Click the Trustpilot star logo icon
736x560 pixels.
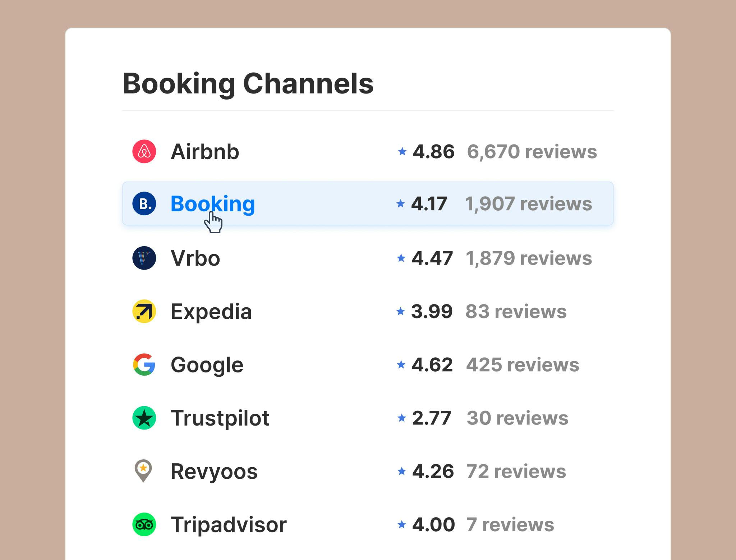tap(144, 418)
